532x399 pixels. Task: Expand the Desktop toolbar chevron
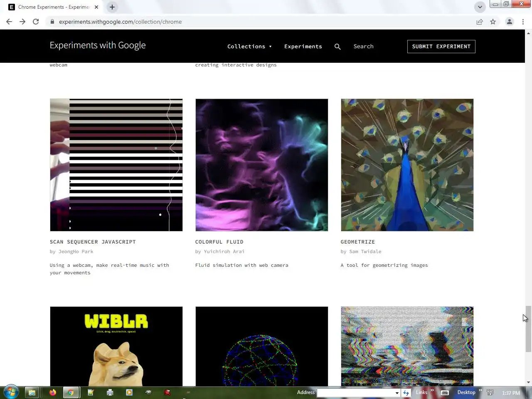pos(480,390)
